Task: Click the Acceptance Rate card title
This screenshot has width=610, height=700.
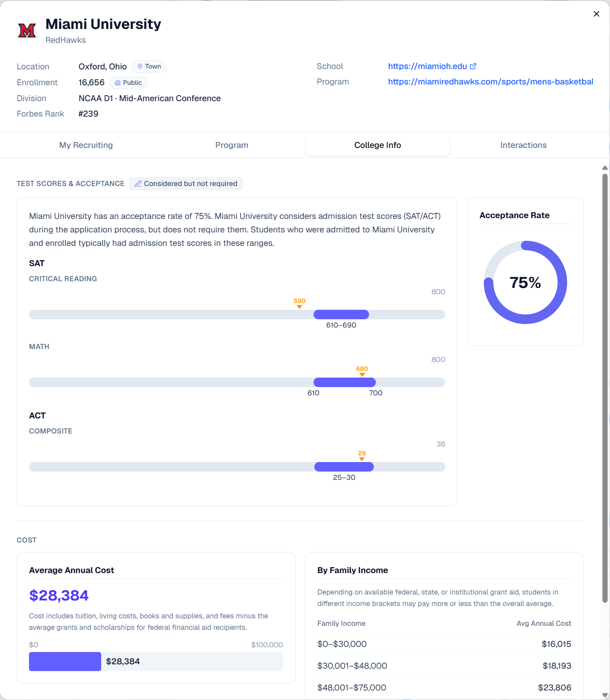Action: [514, 215]
